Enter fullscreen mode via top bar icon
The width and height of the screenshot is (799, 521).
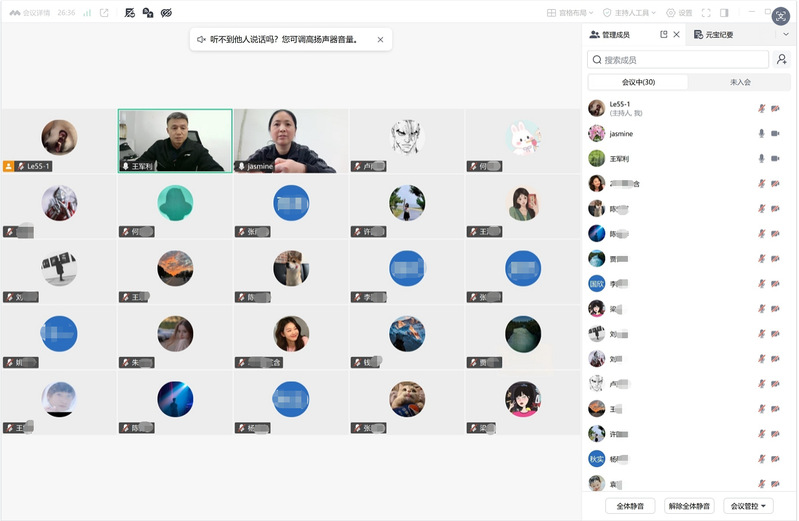(706, 13)
